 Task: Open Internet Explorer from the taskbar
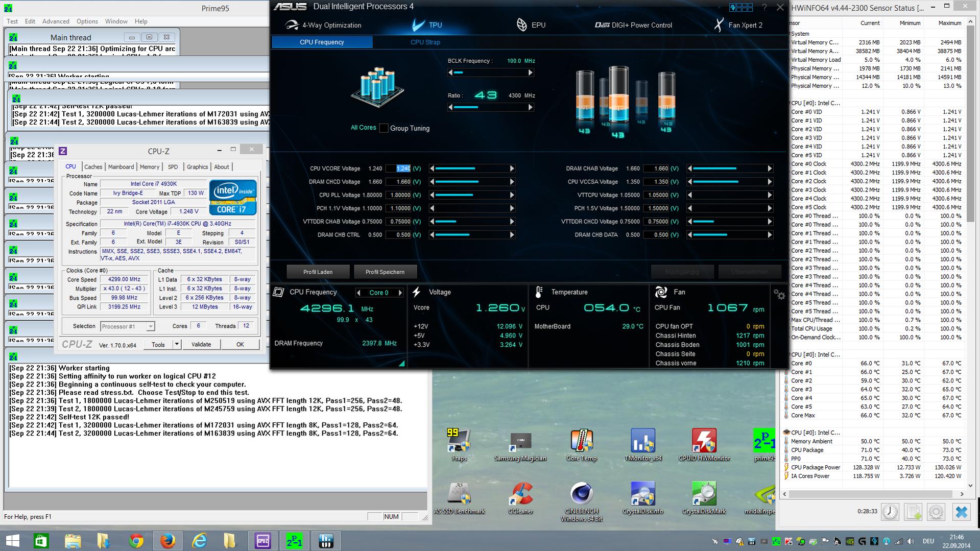pyautogui.click(x=199, y=541)
